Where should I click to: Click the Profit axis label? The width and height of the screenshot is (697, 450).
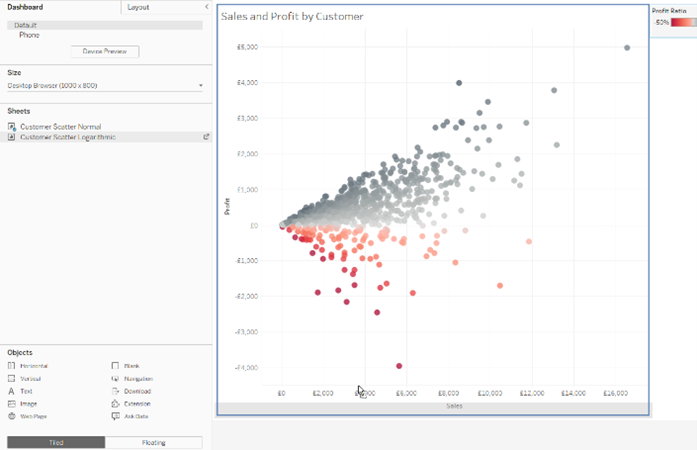tap(227, 207)
